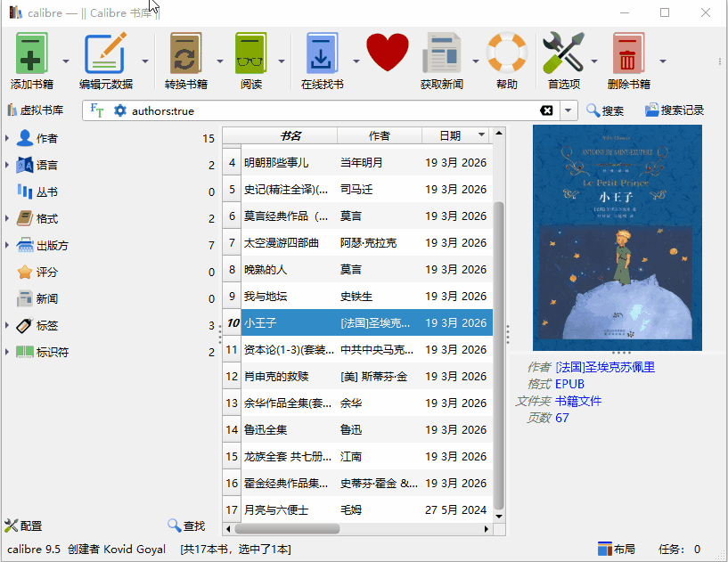The width and height of the screenshot is (728, 562).
Task: Click the Configure (配置) button
Action: pos(23,525)
